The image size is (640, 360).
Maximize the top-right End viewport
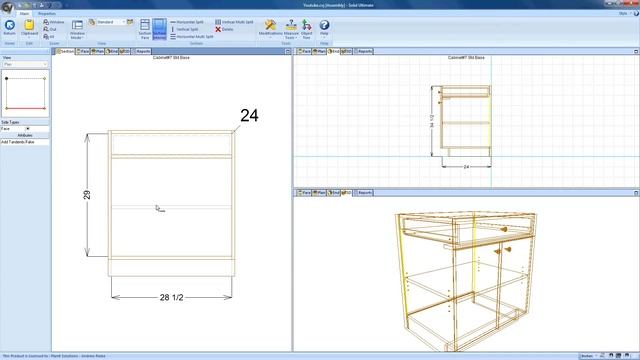636,51
